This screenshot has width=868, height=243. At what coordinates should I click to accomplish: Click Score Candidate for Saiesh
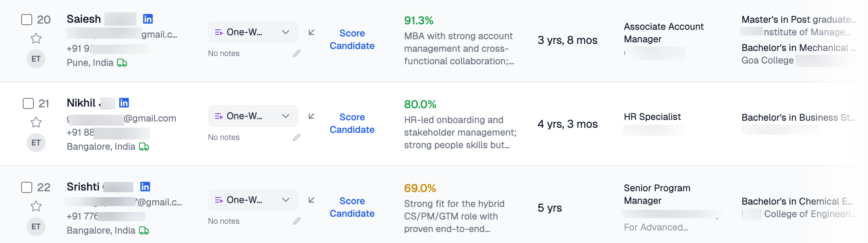(352, 40)
